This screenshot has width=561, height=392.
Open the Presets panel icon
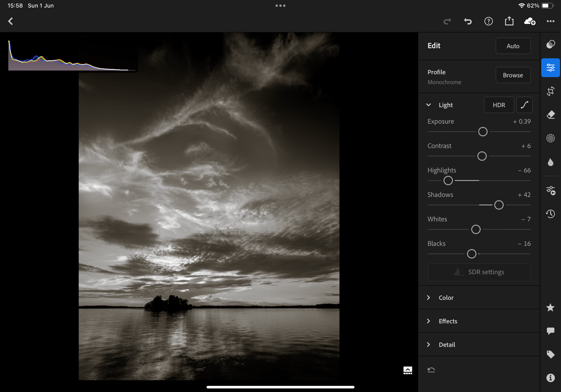550,44
